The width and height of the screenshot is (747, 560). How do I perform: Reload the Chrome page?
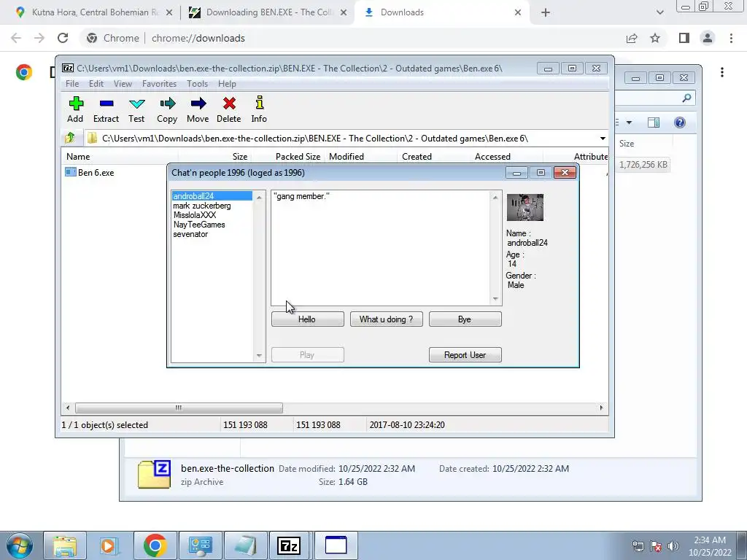(63, 38)
